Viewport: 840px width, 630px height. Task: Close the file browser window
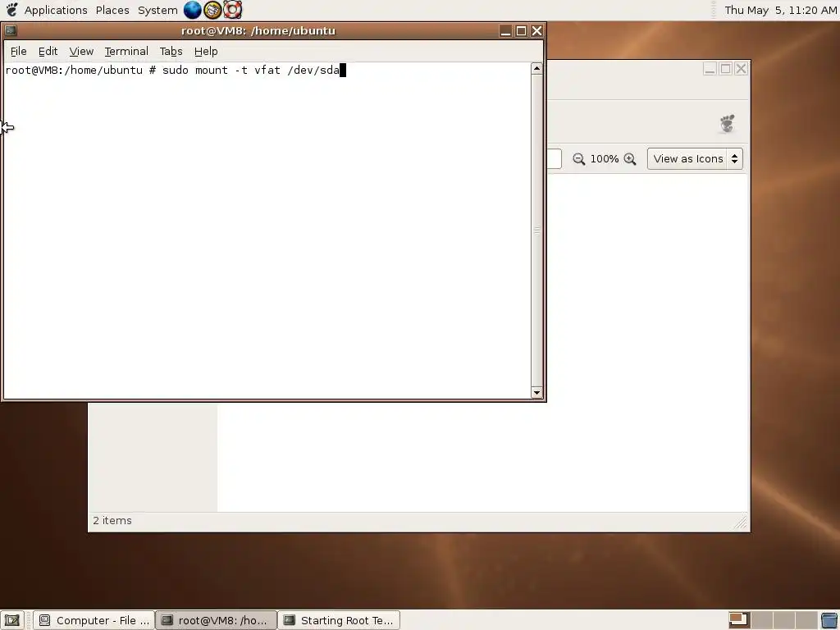[x=742, y=69]
